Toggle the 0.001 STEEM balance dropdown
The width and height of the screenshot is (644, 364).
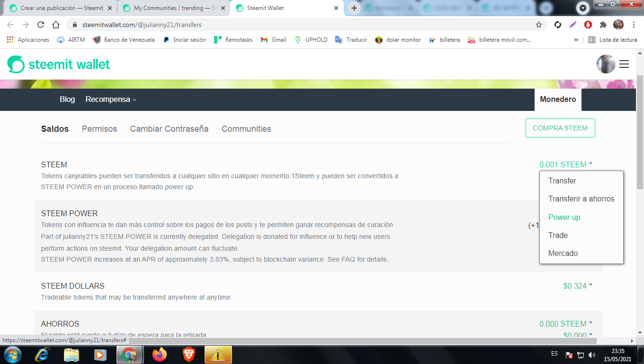(566, 165)
